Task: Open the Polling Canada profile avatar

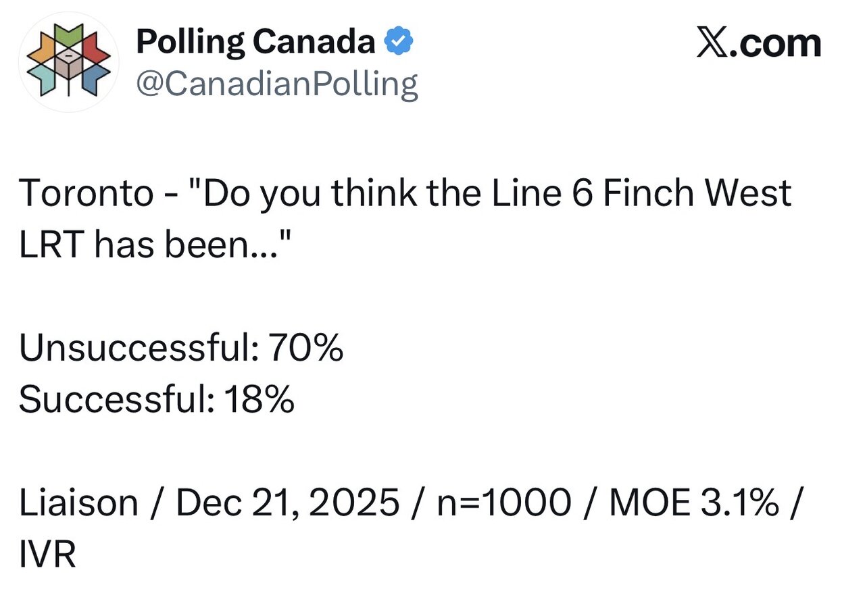Action: coord(68,61)
